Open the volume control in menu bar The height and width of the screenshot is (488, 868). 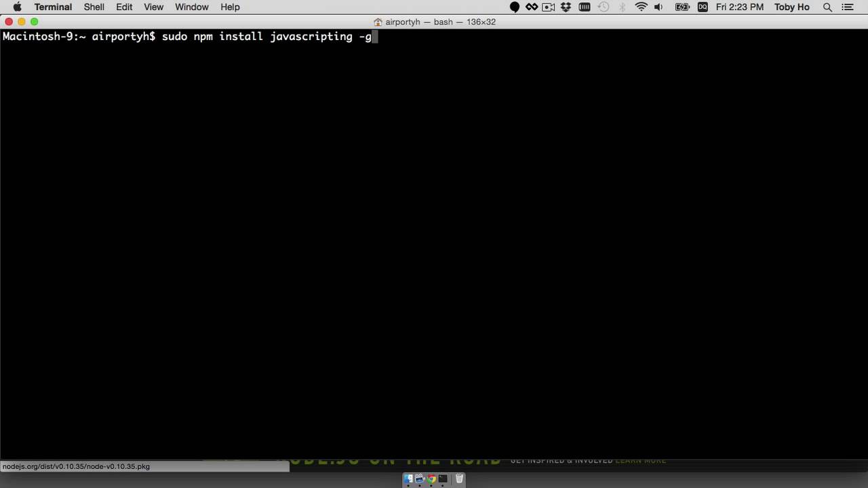[x=658, y=7]
